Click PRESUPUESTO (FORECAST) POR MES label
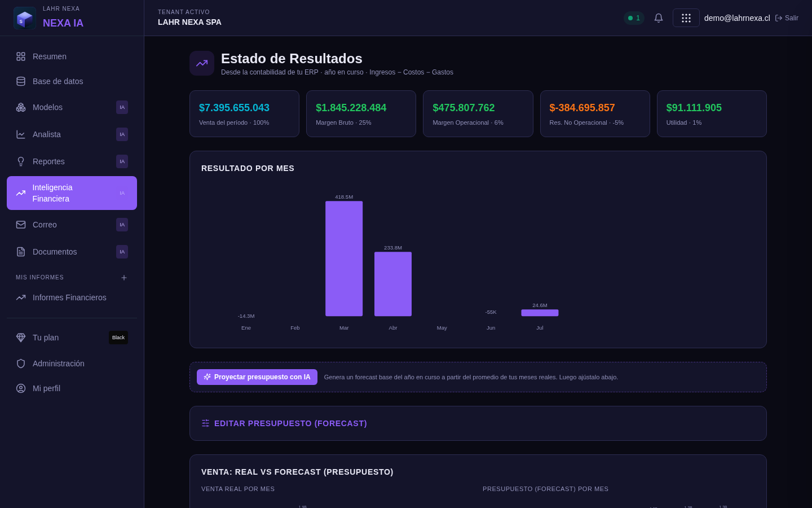812x508 pixels. [x=545, y=489]
